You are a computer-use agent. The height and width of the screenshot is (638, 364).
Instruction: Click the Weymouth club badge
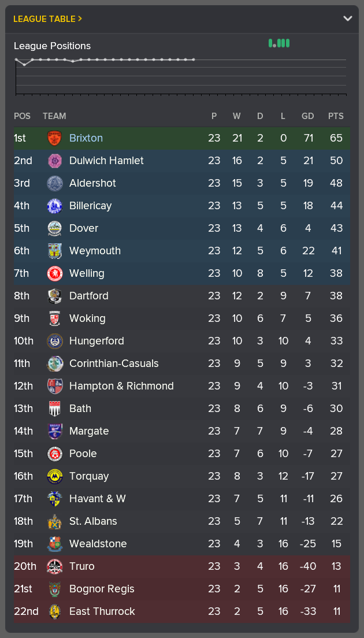pyautogui.click(x=56, y=251)
